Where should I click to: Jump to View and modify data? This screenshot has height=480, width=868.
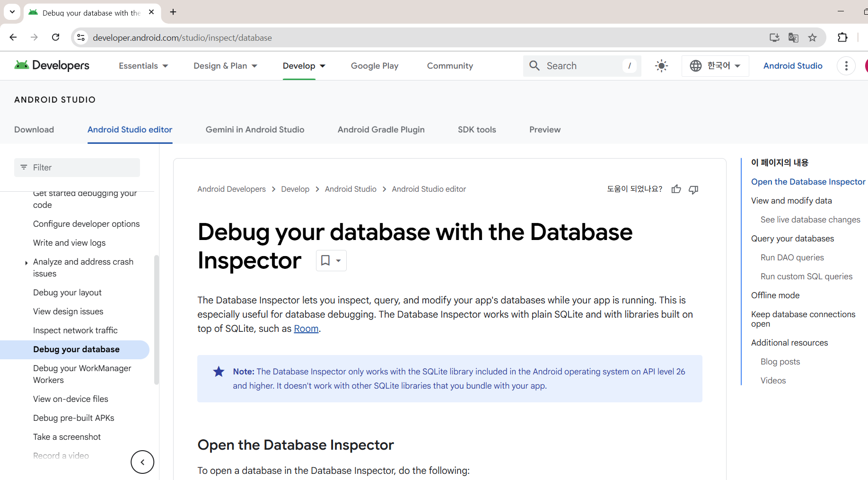point(791,201)
